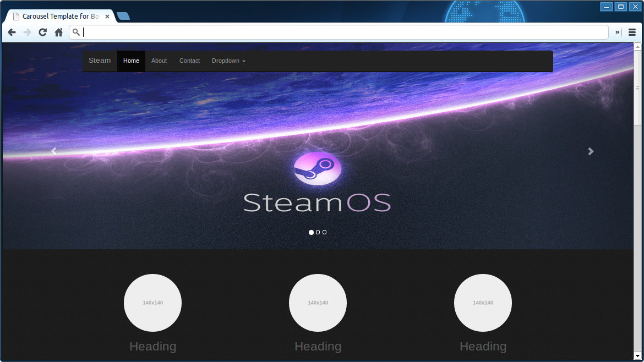Open the browser home page icon
The image size is (644, 362).
59,32
